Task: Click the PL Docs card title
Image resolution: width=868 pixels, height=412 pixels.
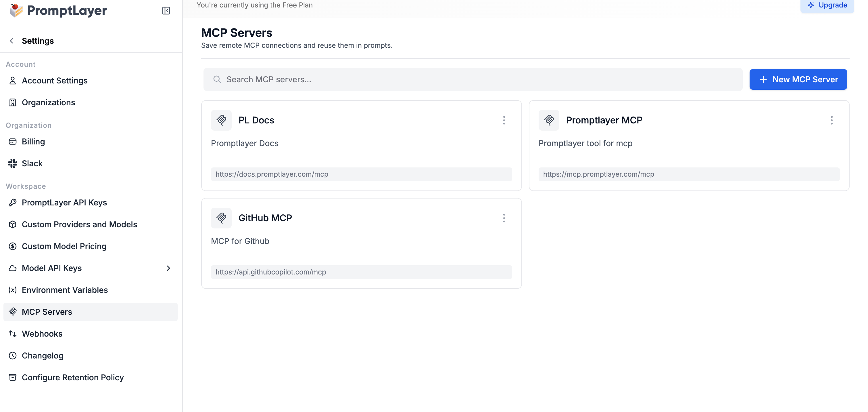Action: [256, 120]
